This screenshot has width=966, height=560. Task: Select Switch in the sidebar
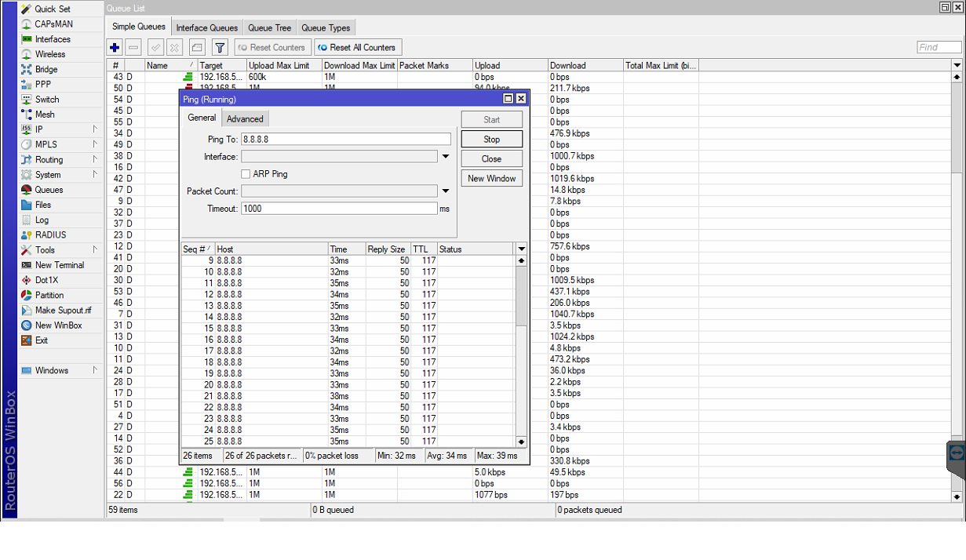[47, 100]
